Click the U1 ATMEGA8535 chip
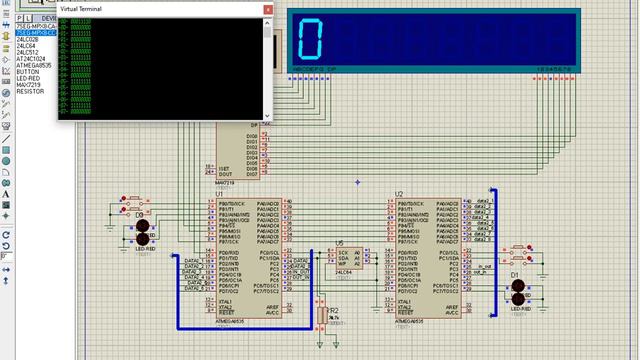640x360 pixels. [x=249, y=258]
